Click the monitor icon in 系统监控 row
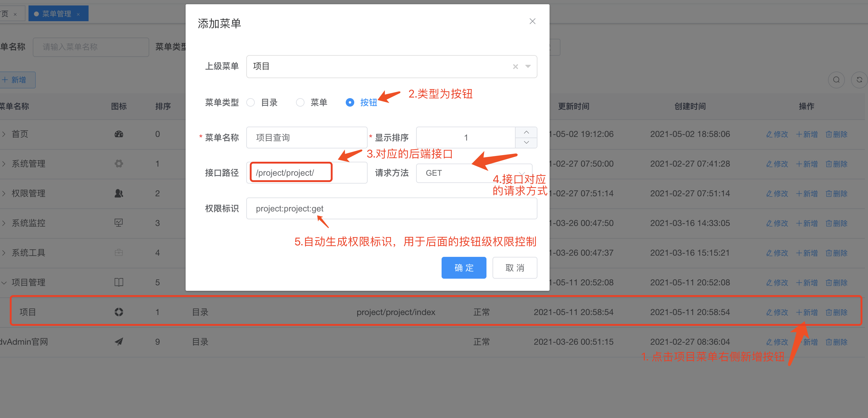The image size is (868, 418). 119,223
